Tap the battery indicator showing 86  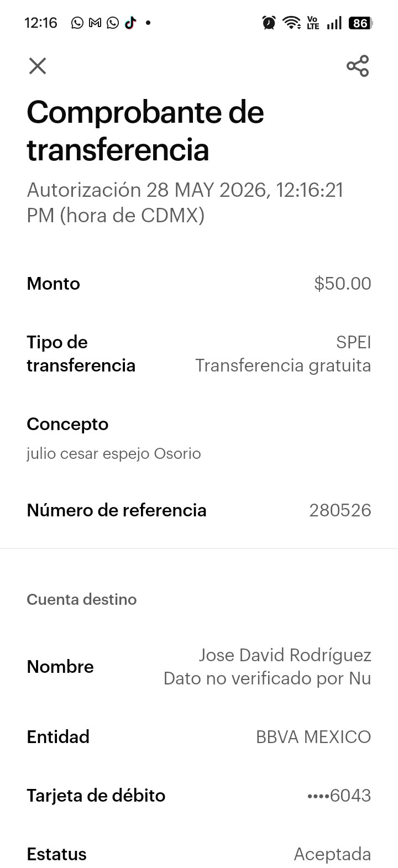point(360,23)
